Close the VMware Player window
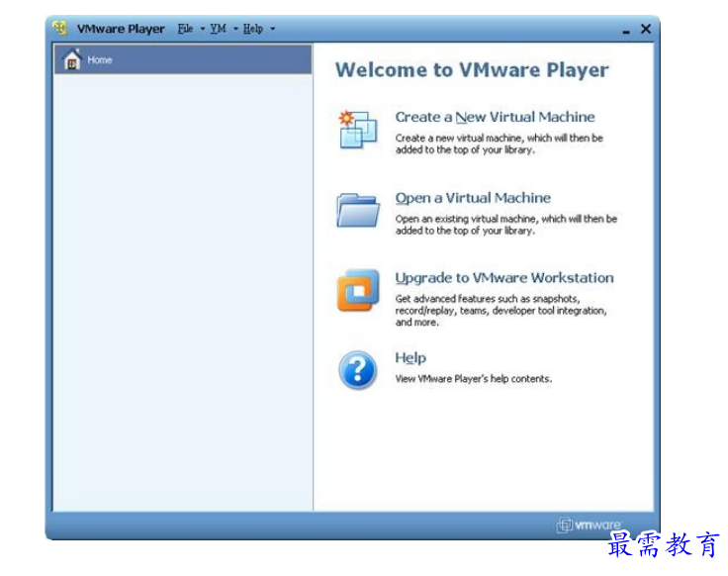 tap(646, 29)
